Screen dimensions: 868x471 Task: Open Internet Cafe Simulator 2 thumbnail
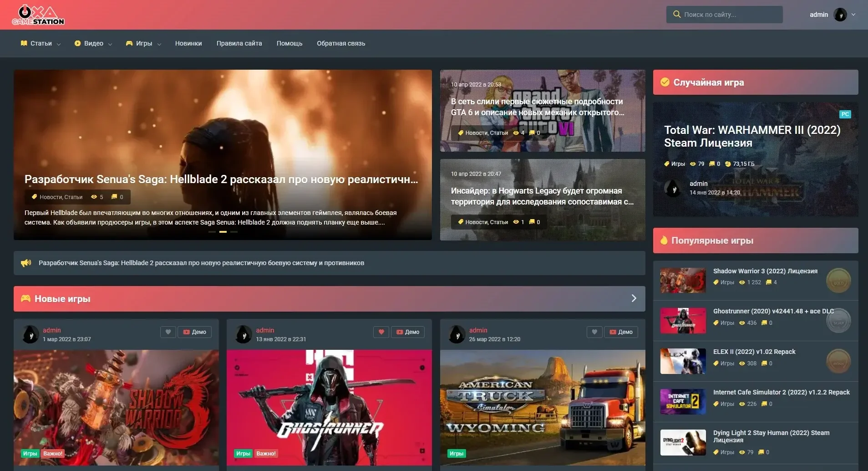[683, 402]
